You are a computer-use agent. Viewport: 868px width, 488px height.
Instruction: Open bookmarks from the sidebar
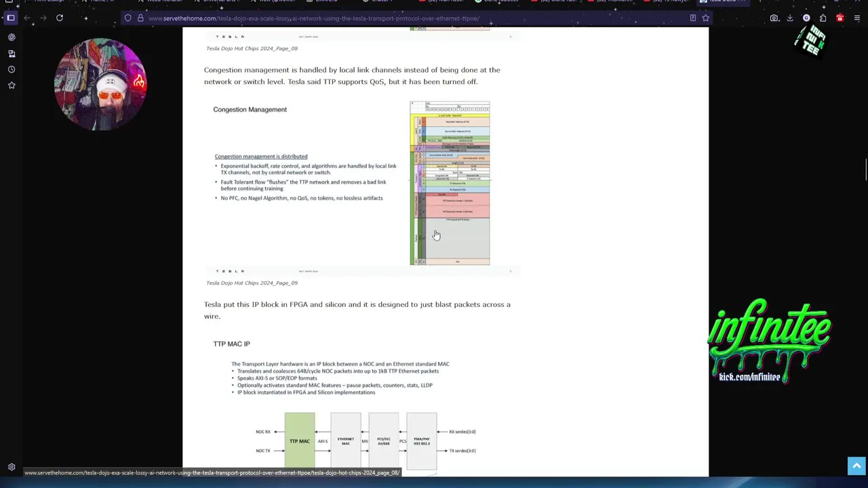click(12, 85)
